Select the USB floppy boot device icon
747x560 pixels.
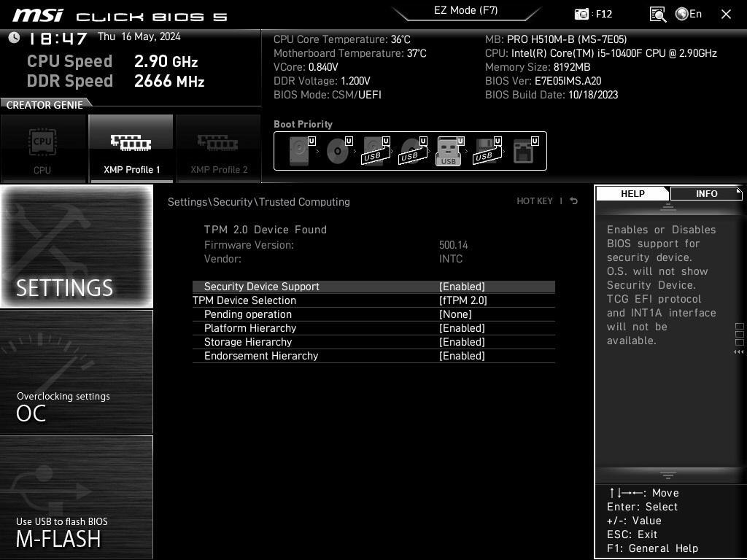point(487,151)
